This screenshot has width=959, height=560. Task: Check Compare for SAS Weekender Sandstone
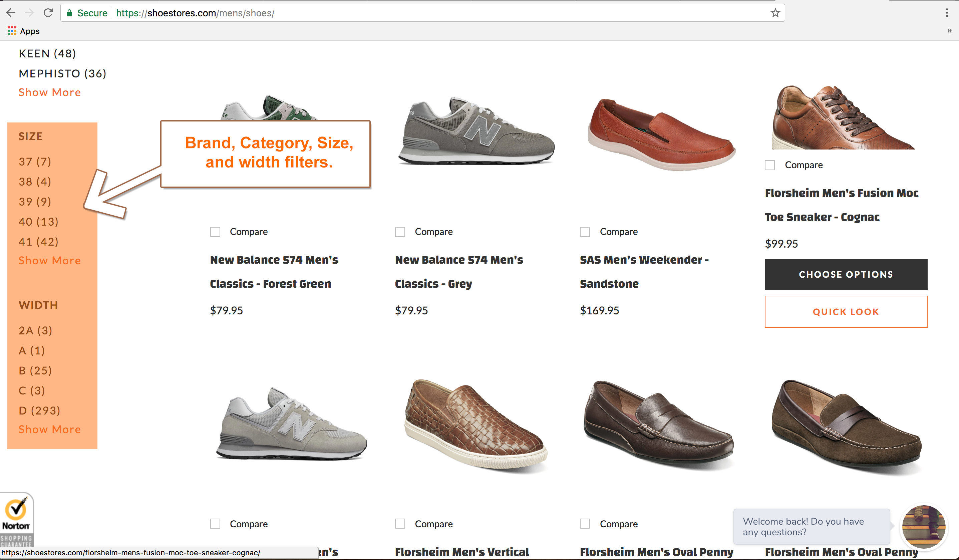585,232
